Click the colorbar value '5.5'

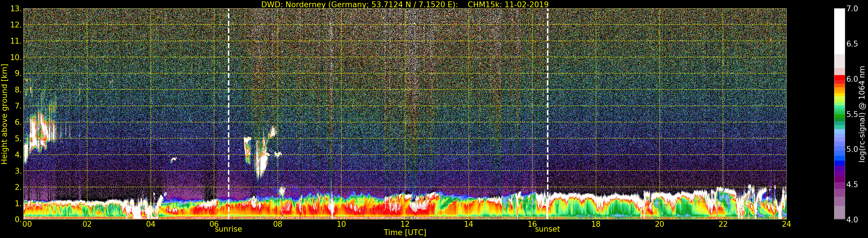pos(852,114)
